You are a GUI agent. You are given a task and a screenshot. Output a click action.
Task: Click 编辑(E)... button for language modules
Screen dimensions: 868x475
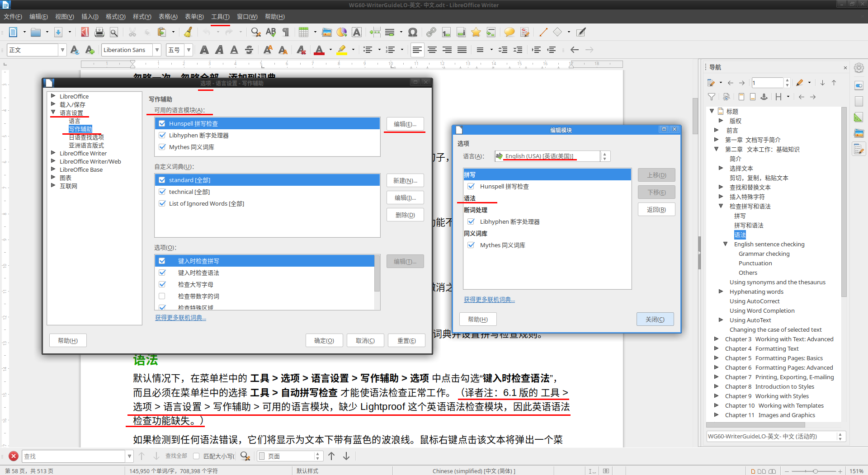pos(405,124)
